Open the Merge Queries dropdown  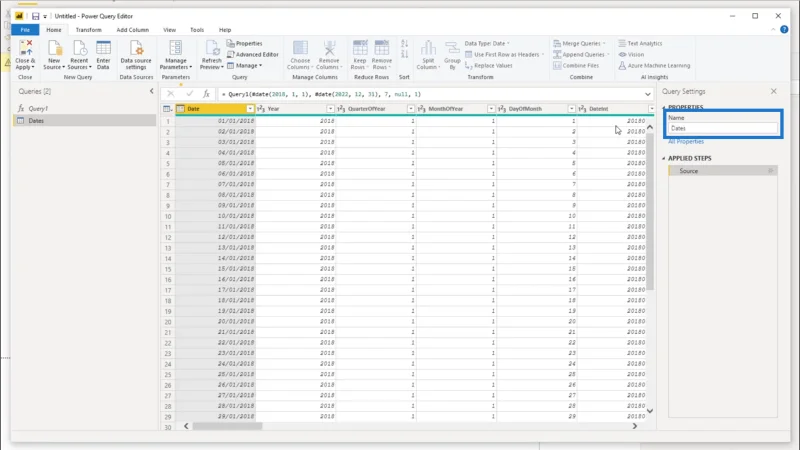(579, 43)
